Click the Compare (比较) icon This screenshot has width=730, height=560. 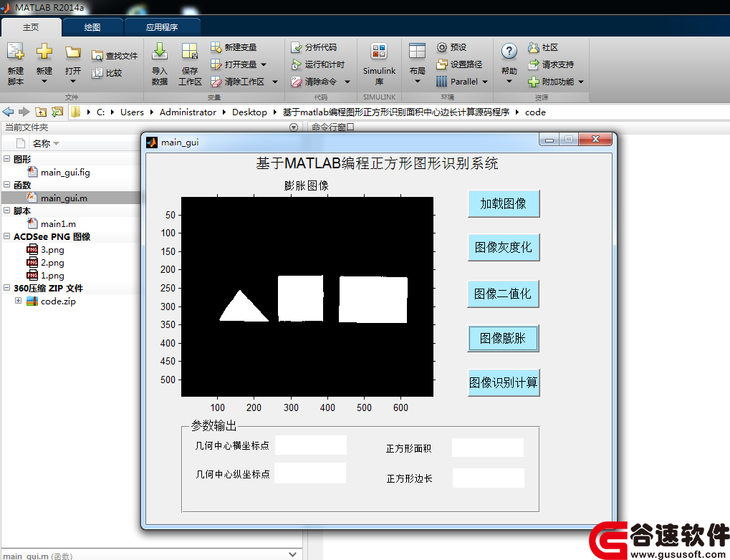coord(97,73)
